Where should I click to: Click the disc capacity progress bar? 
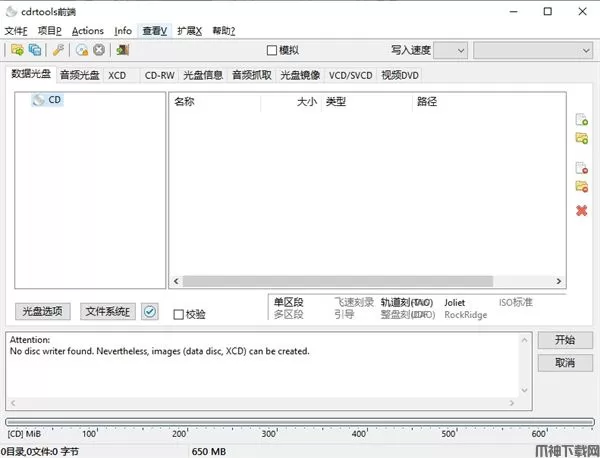[x=300, y=422]
